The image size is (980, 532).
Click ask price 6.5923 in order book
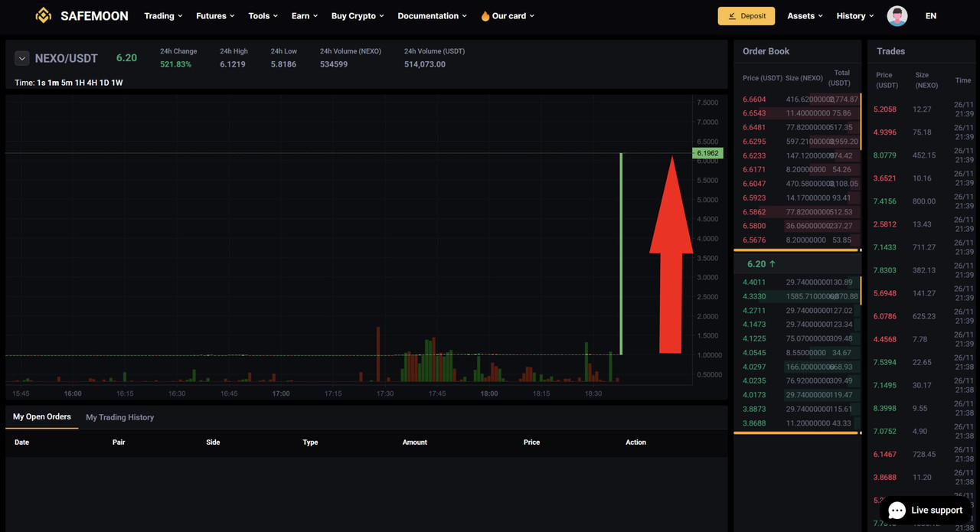(x=754, y=198)
